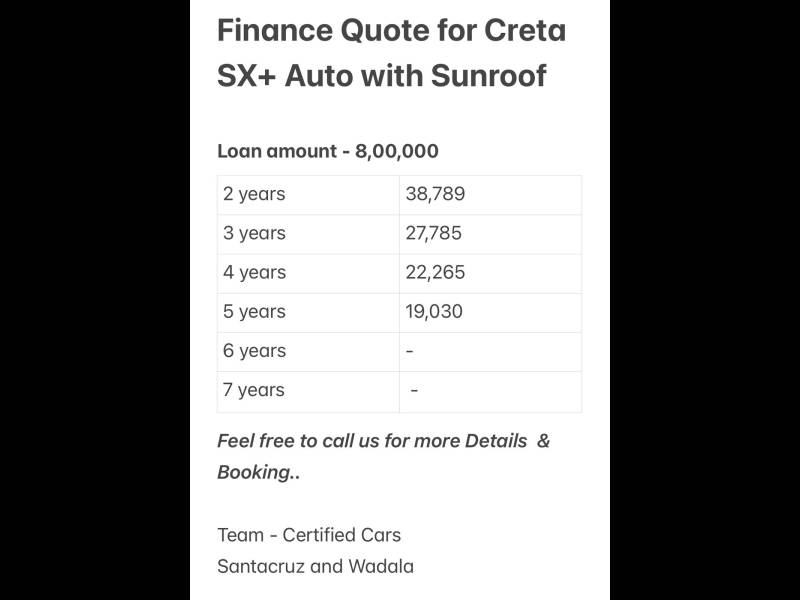Click the black margin left of the quote
Image resolution: width=800 pixels, height=600 pixels.
click(x=95, y=300)
